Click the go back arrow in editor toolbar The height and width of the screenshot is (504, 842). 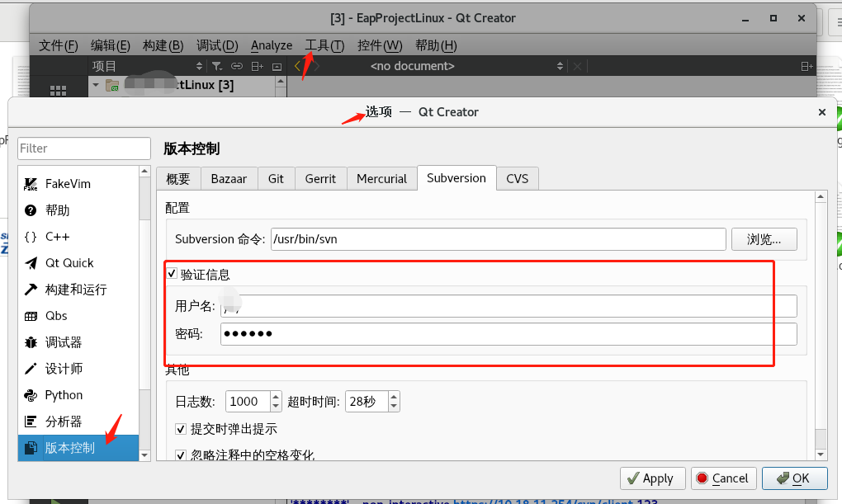[297, 66]
